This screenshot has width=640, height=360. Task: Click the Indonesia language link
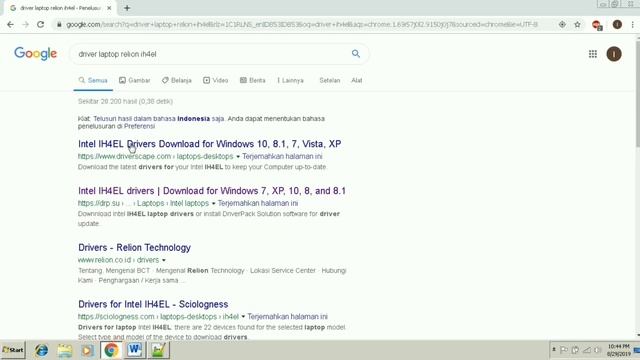tap(193, 118)
